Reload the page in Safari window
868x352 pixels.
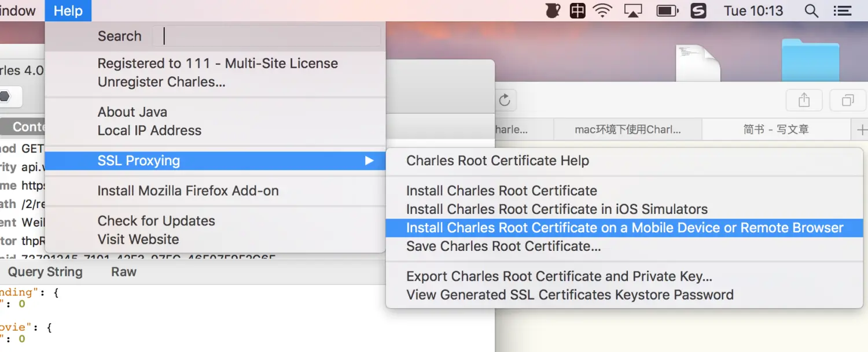click(505, 101)
